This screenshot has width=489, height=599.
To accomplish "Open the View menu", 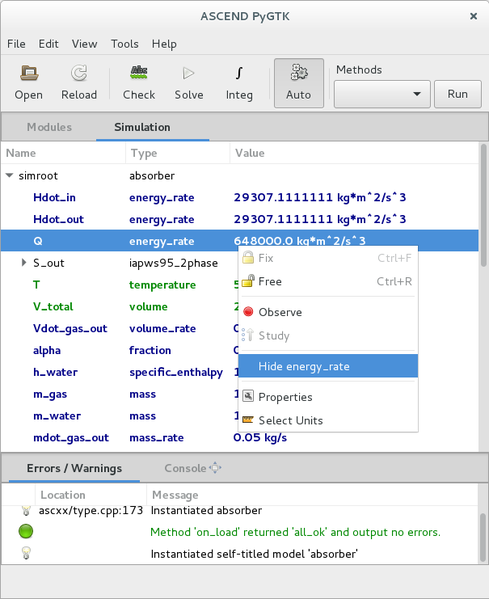I will coord(84,44).
